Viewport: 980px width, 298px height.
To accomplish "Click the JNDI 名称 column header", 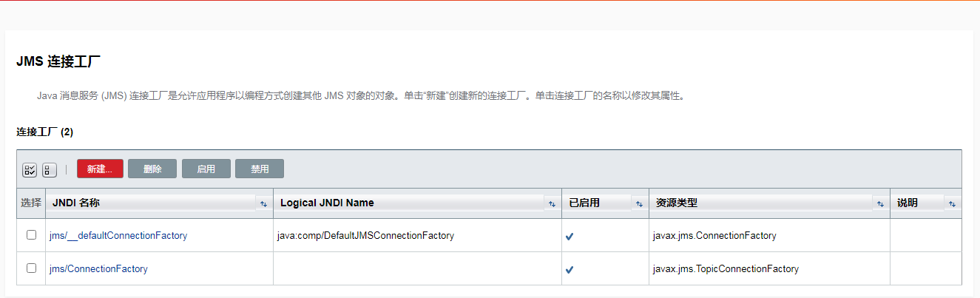I will (76, 203).
